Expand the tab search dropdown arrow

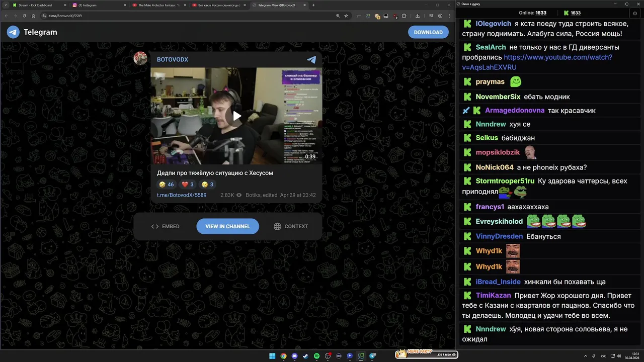(x=5, y=5)
